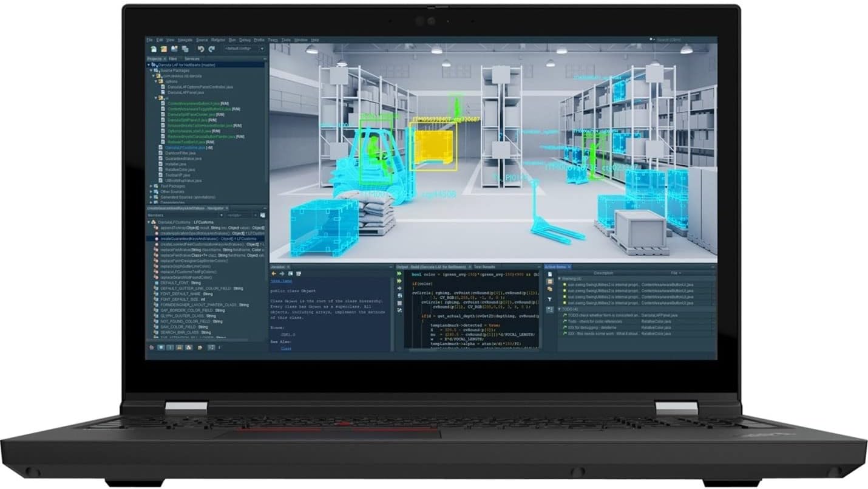Image resolution: width=868 pixels, height=489 pixels.
Task: Toggle the stop build icon in Output gutter
Action: pyautogui.click(x=399, y=303)
